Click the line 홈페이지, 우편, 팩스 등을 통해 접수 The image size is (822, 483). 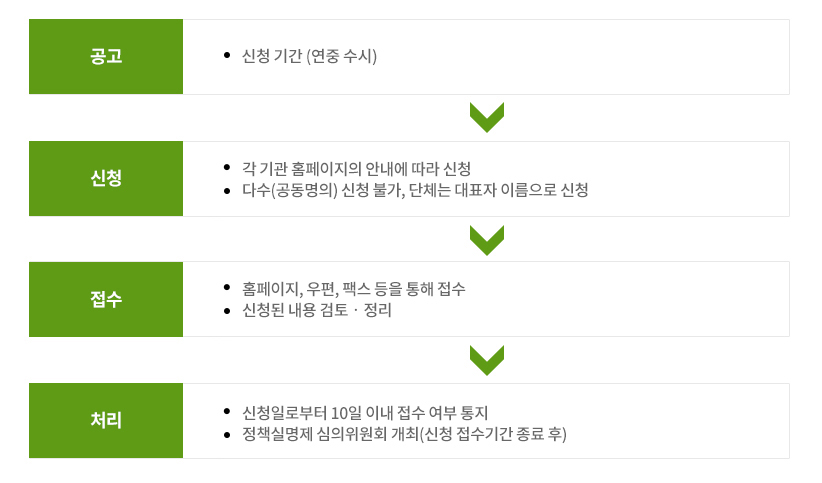tap(353, 288)
